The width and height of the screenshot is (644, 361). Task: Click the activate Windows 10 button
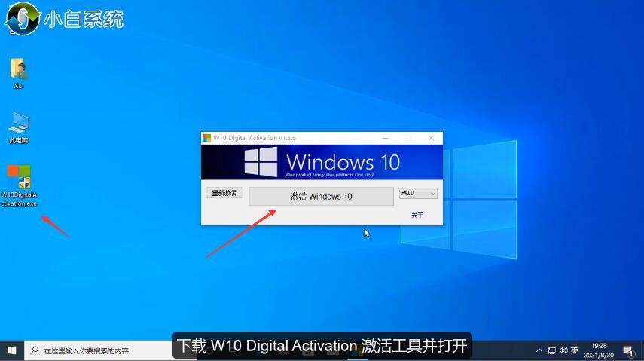click(321, 197)
